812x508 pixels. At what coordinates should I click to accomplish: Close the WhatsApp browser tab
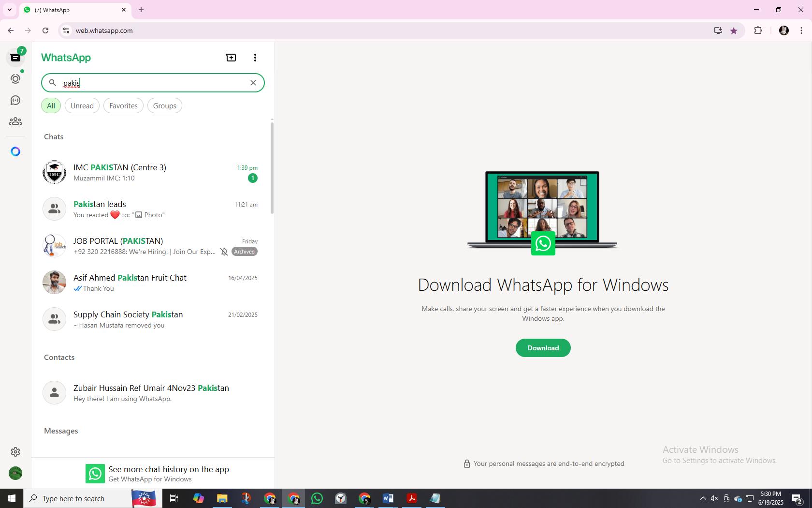(x=124, y=10)
